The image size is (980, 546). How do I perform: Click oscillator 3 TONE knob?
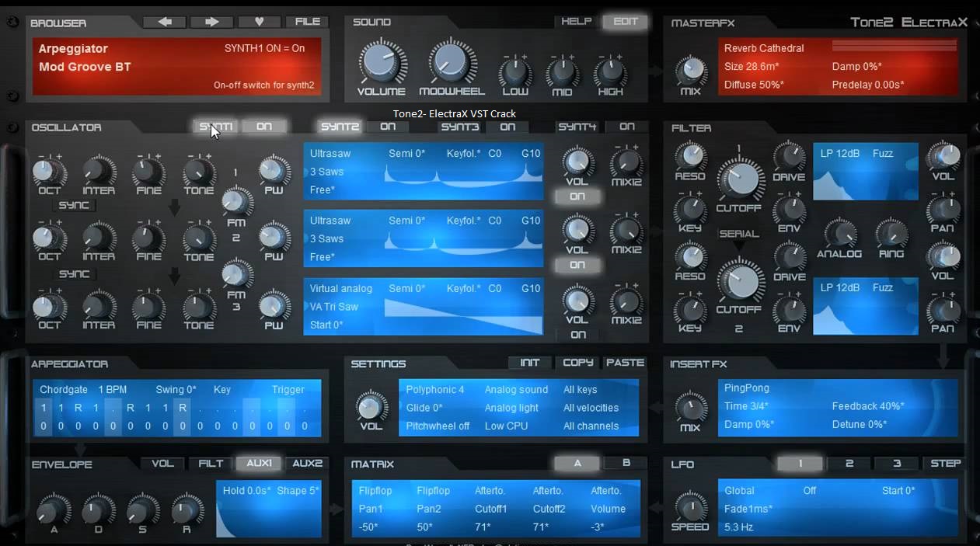tap(199, 306)
